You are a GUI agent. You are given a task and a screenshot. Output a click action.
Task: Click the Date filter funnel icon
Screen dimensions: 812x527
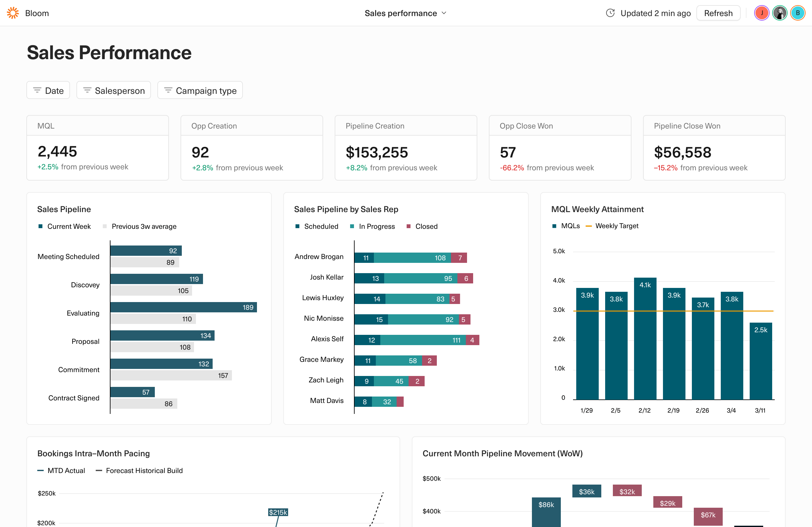[37, 90]
